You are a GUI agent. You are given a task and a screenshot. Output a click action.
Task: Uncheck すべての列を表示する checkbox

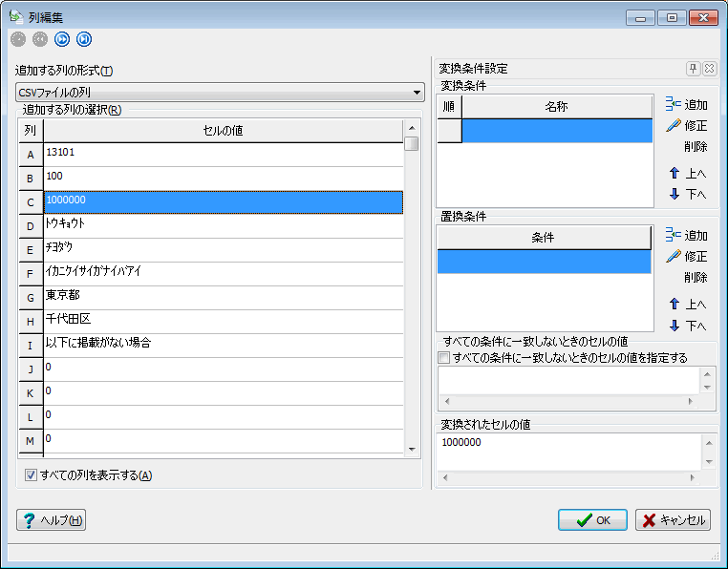(31, 475)
